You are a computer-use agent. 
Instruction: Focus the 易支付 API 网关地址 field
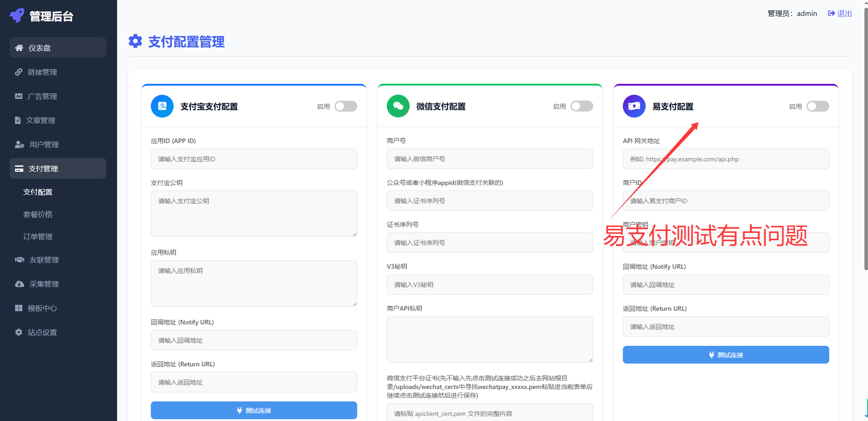(x=726, y=159)
